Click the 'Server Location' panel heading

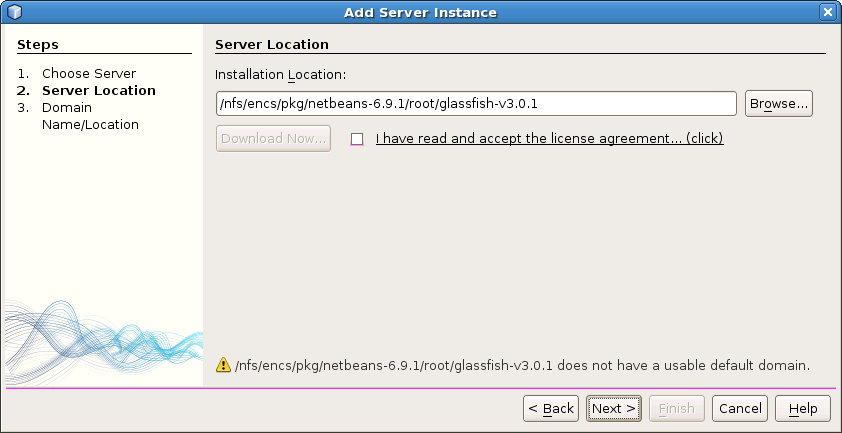(272, 45)
